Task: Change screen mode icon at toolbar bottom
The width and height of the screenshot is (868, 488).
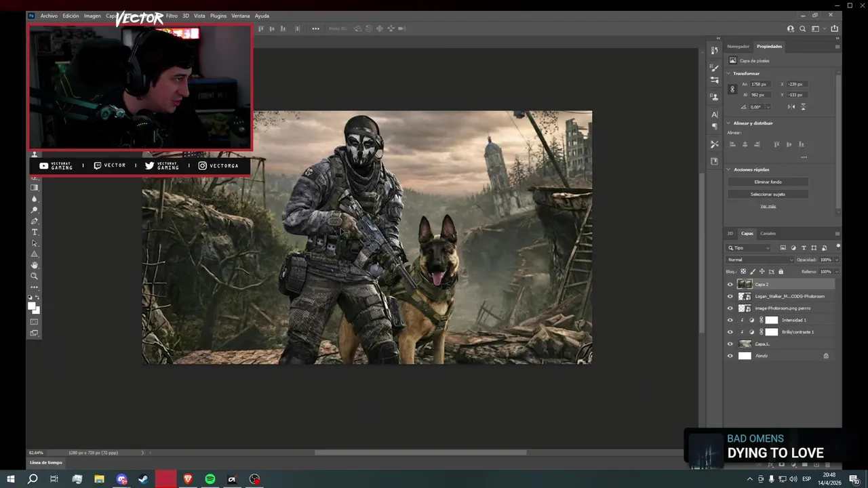Action: click(35, 333)
